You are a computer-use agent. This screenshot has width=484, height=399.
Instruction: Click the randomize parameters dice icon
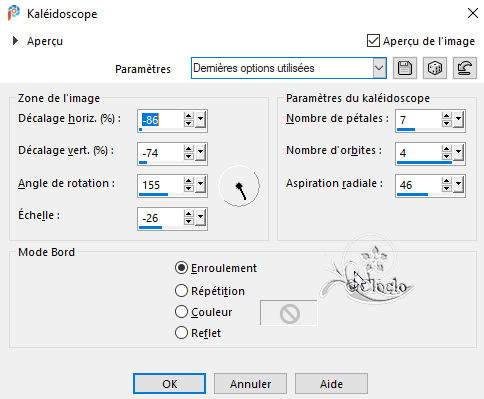coord(435,68)
